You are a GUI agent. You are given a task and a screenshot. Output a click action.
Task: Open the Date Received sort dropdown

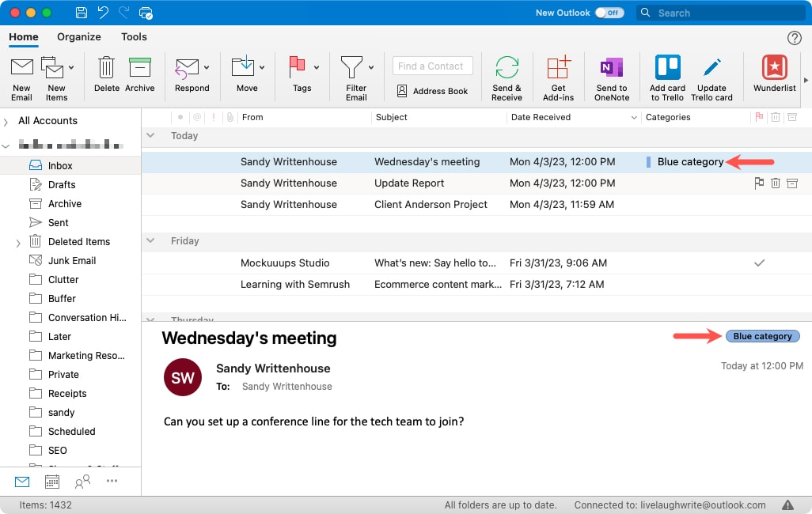coord(636,117)
